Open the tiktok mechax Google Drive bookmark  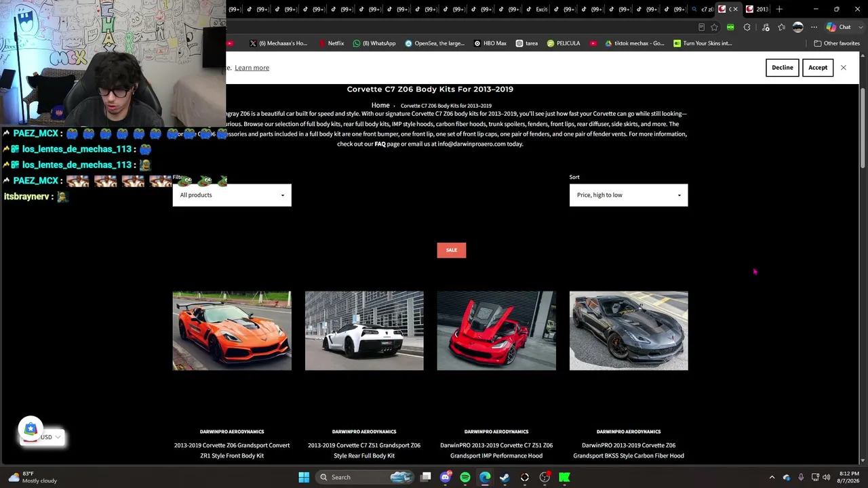click(634, 43)
